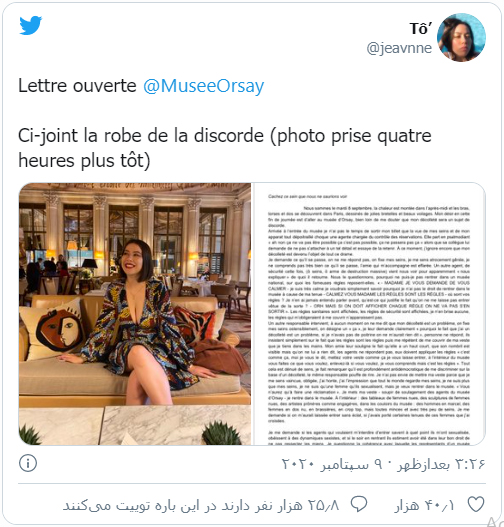Click the display name Tô'
The width and height of the screenshot is (504, 527).
(420, 29)
